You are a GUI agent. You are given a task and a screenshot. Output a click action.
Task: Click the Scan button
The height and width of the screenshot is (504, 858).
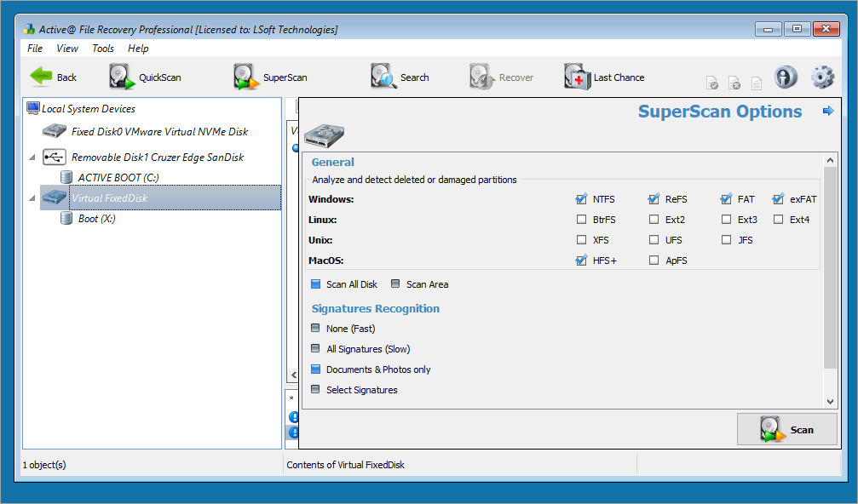[787, 429]
